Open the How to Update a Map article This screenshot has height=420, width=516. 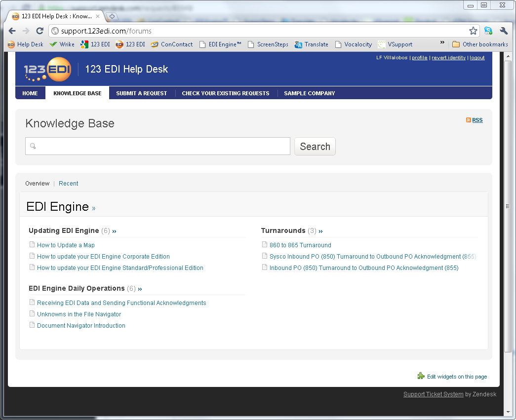66,245
